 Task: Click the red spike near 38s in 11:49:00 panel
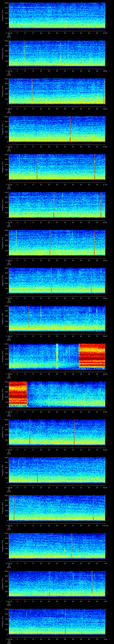pyautogui.click(x=70, y=129)
